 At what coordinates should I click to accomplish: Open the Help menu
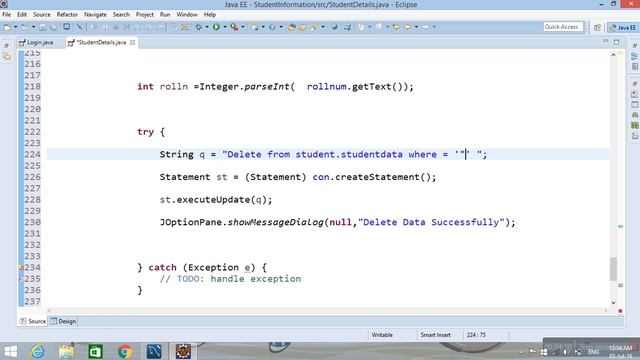click(x=209, y=14)
